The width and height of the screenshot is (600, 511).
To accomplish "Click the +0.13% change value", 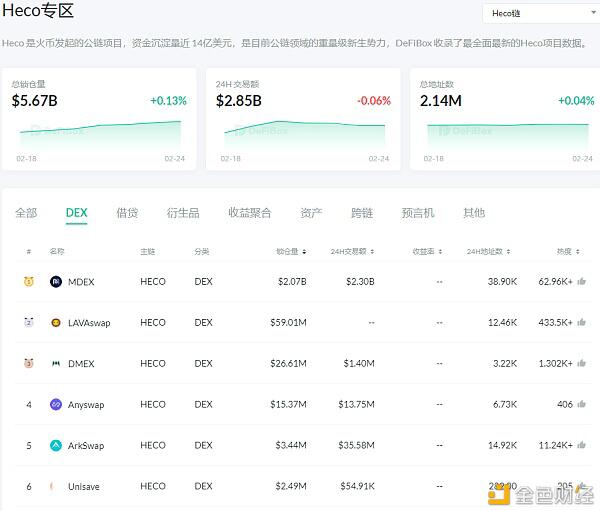I will [168, 101].
